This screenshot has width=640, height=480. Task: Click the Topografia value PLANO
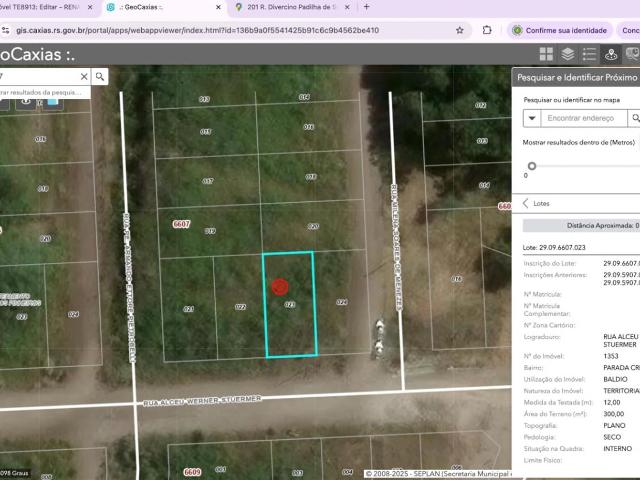click(614, 425)
